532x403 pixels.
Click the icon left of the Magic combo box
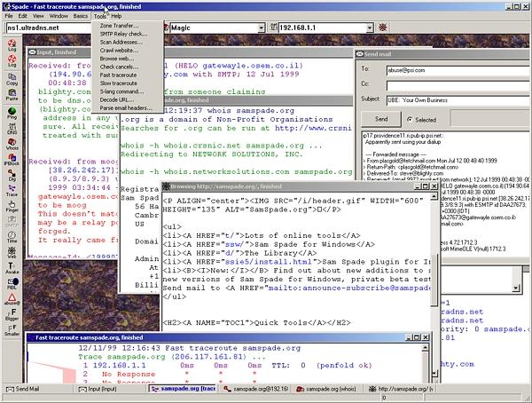tap(167, 28)
